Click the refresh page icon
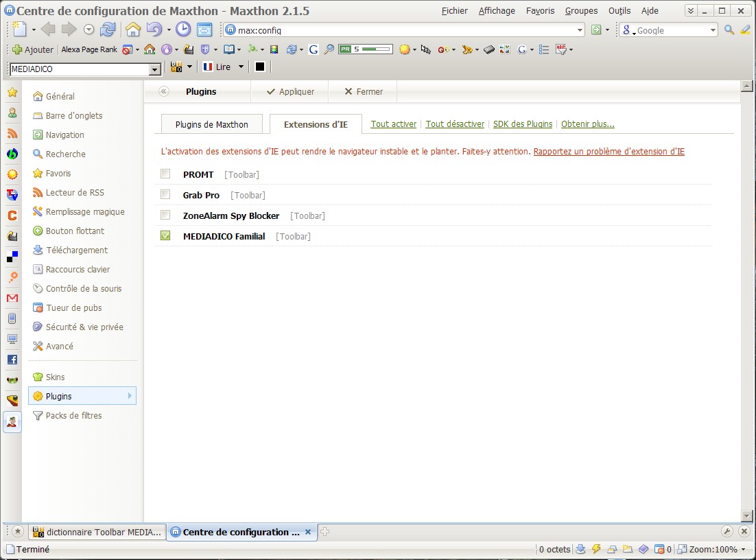The image size is (756, 560). tap(108, 30)
